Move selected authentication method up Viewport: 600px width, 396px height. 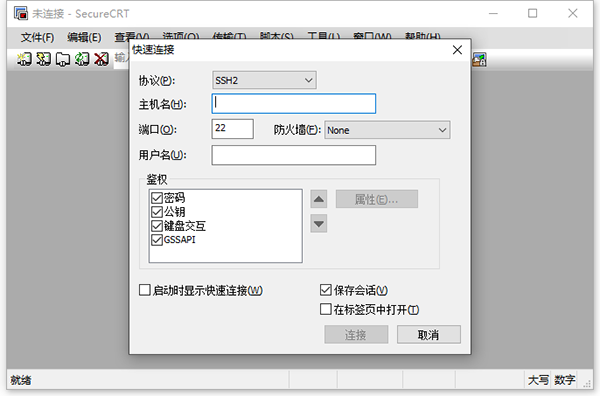319,199
